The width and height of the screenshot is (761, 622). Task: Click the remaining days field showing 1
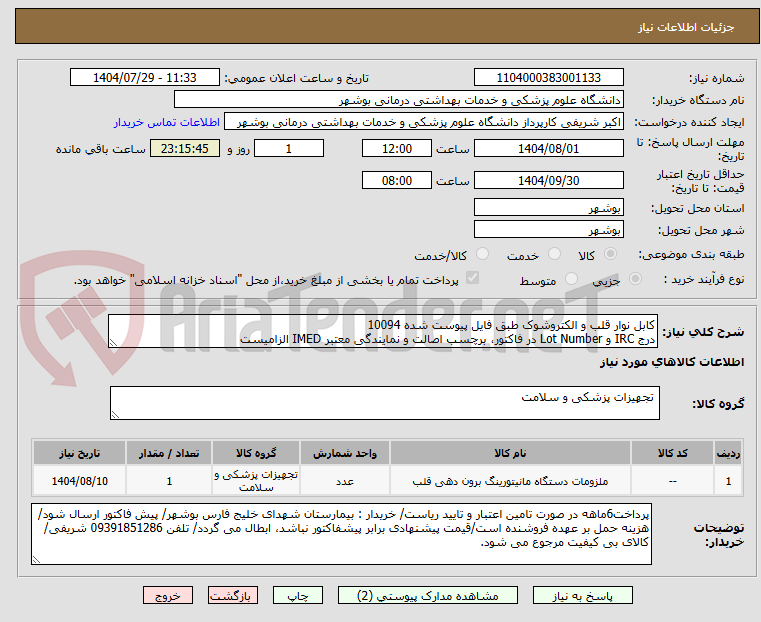point(289,148)
